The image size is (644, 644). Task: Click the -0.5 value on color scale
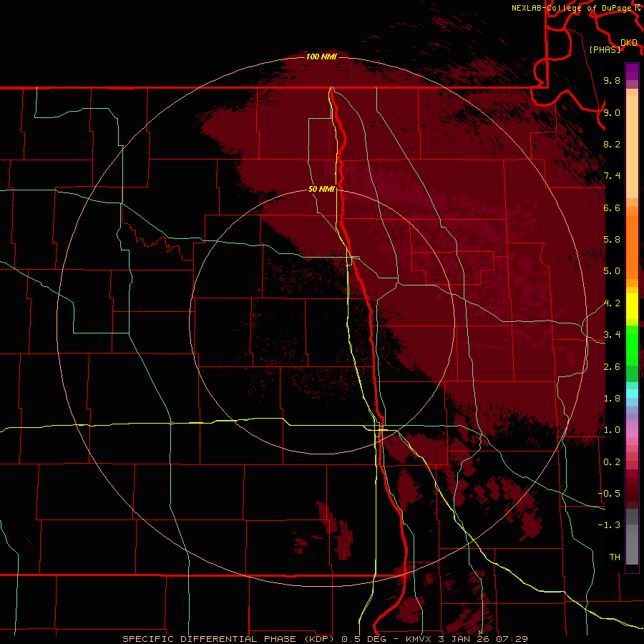[609, 494]
